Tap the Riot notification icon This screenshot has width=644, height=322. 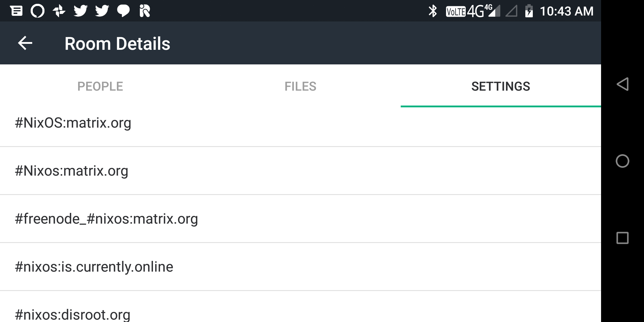point(145,11)
